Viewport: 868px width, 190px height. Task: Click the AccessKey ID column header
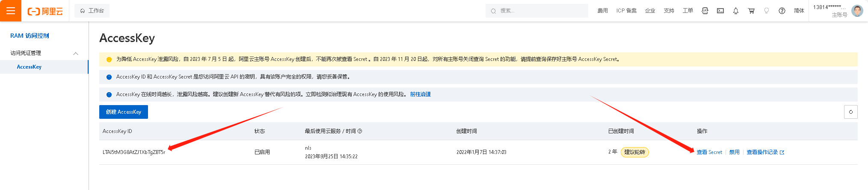[117, 131]
